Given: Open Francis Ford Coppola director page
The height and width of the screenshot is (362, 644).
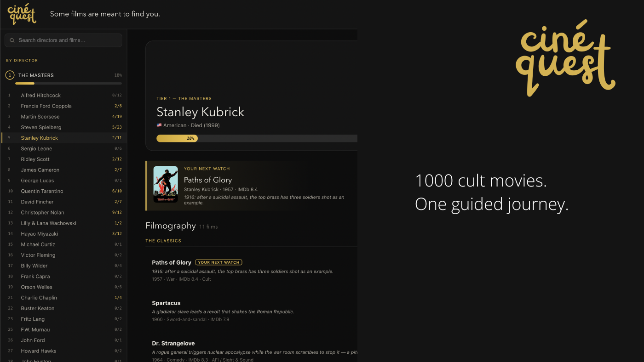Looking at the screenshot, I should pos(63,106).
